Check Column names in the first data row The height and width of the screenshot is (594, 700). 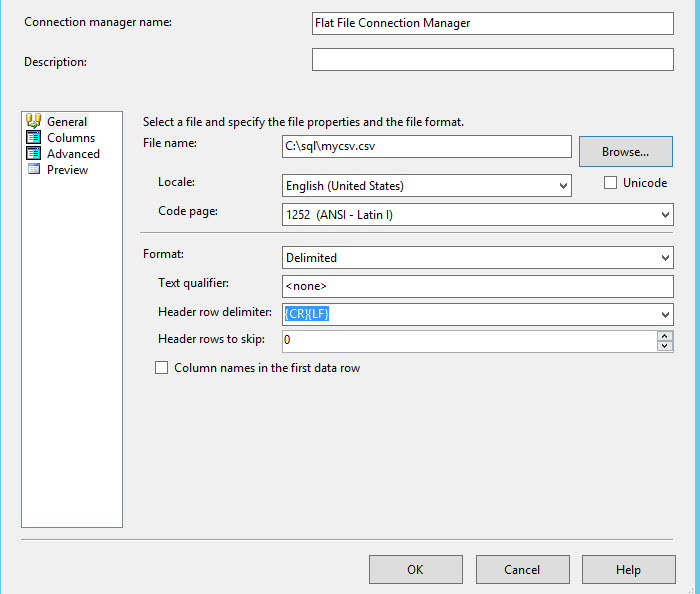pyautogui.click(x=162, y=368)
